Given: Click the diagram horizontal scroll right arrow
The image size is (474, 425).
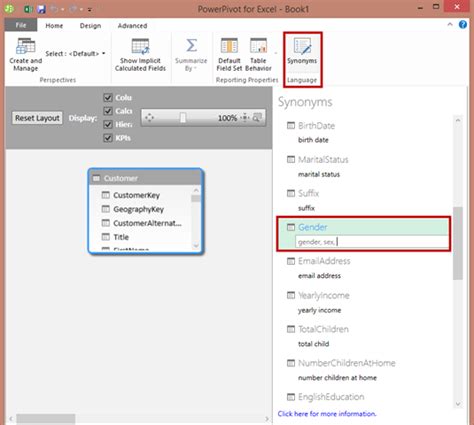Looking at the screenshot, I should pos(267,419).
